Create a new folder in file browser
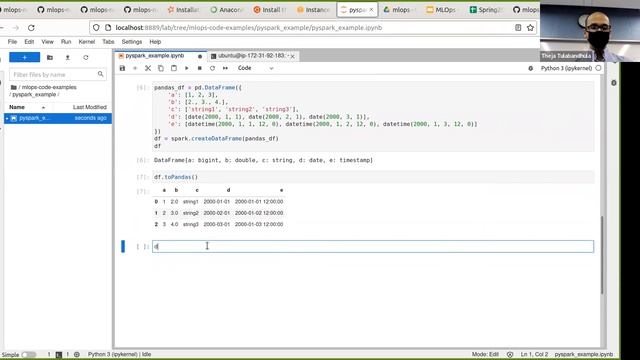This screenshot has width=640, height=360. click(x=50, y=58)
